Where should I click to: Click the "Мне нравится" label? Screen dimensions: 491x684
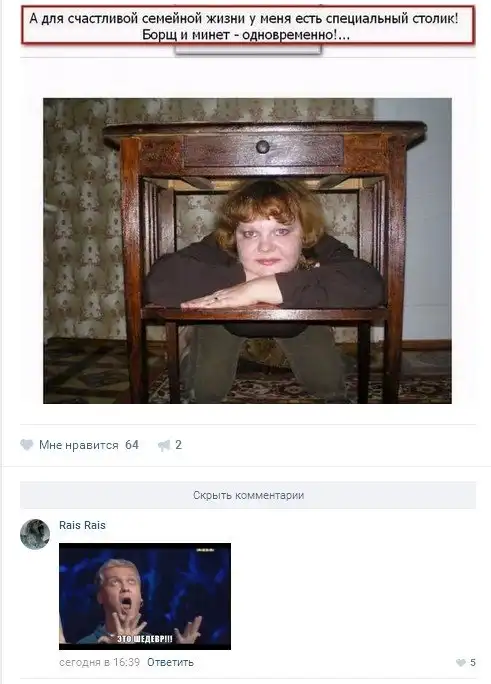[x=78, y=445]
